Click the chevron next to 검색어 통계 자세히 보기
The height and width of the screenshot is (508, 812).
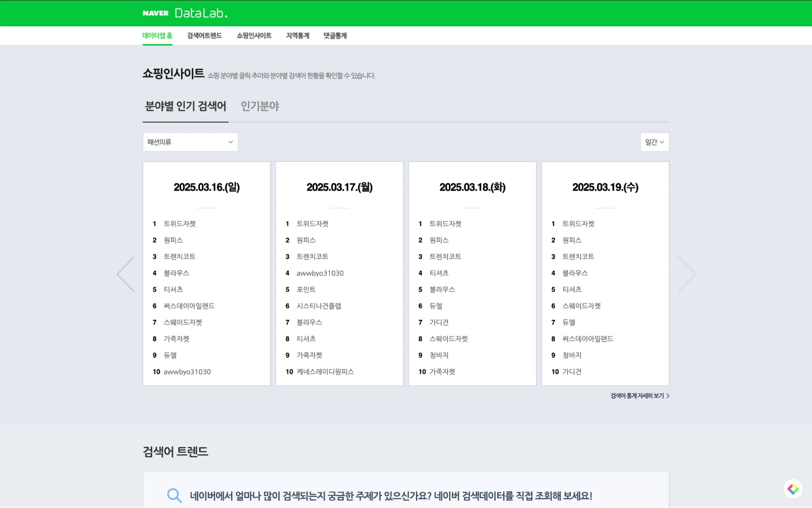(x=667, y=395)
